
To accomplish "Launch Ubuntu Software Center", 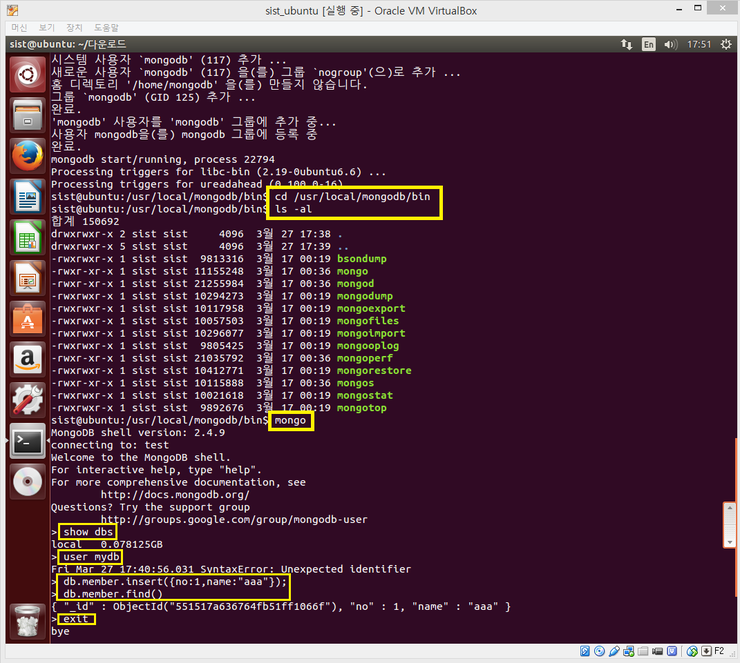I will point(25,319).
